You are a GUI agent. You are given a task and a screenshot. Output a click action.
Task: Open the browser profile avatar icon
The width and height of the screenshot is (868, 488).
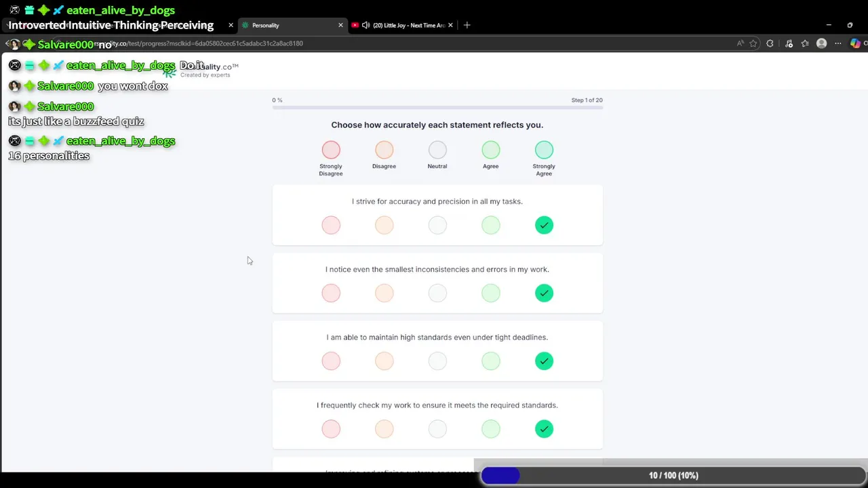click(821, 43)
